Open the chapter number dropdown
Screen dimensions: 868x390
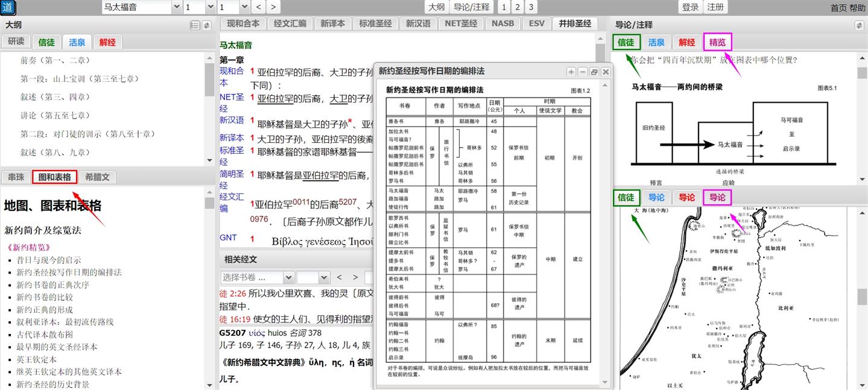(x=200, y=7)
